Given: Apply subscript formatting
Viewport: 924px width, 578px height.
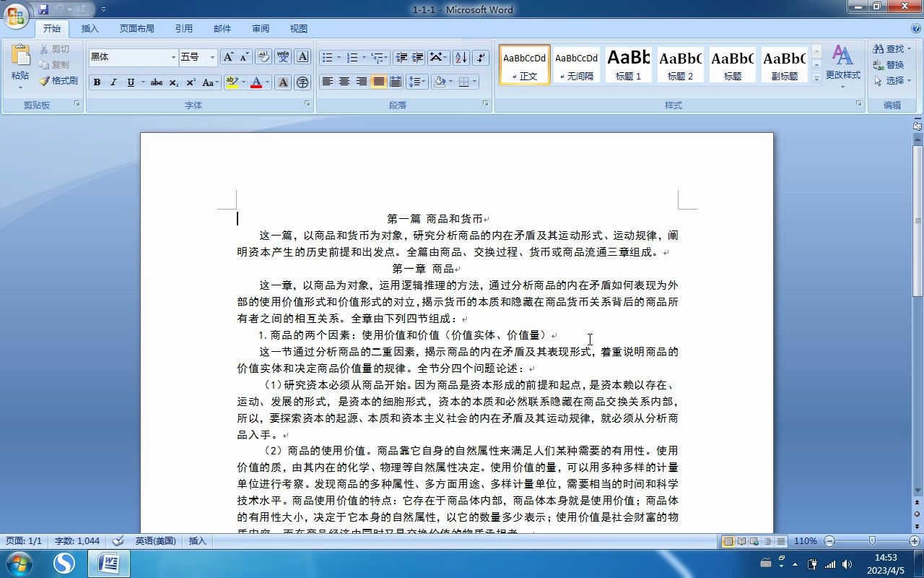Looking at the screenshot, I should pyautogui.click(x=174, y=82).
